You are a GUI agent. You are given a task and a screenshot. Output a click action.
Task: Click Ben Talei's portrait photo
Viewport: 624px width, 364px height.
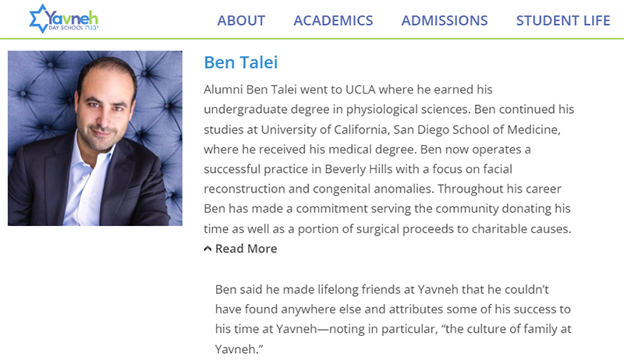[95, 138]
